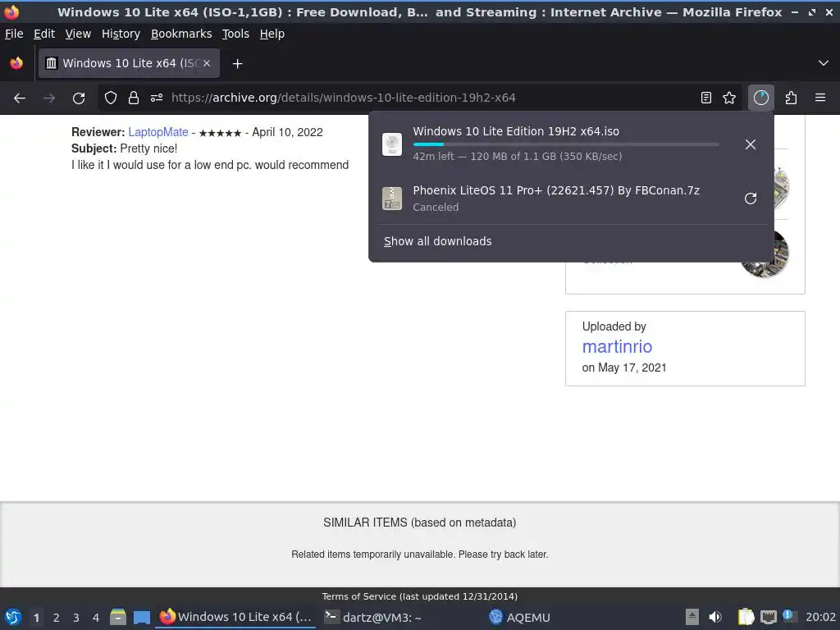
Task: Open the File menu
Action: (14, 34)
